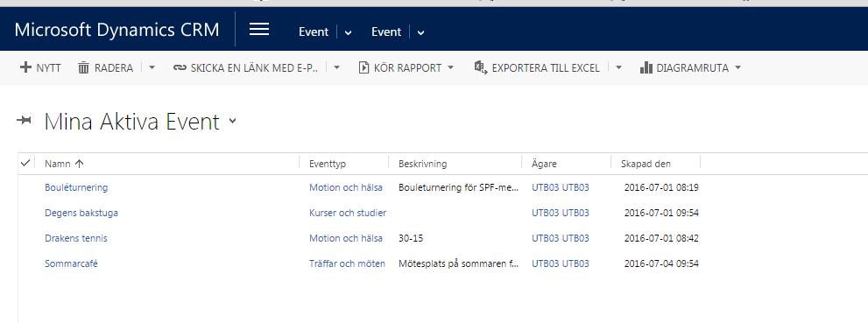Pin the Mina Aktiva Event view
This screenshot has width=868, height=323.
point(25,121)
